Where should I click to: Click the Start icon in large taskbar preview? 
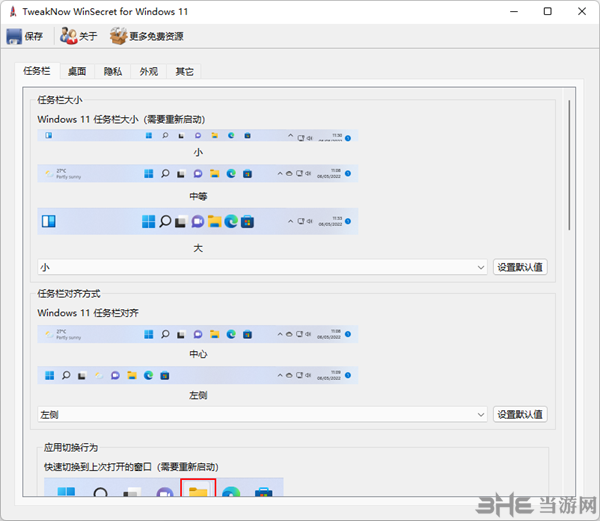pyautogui.click(x=148, y=221)
